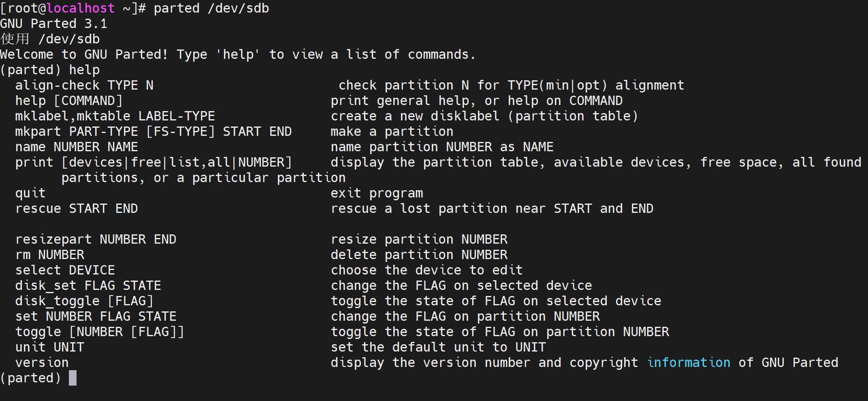Click the "align-check TYPE N" command
Viewport: 868px width, 401px height.
pyautogui.click(x=84, y=85)
